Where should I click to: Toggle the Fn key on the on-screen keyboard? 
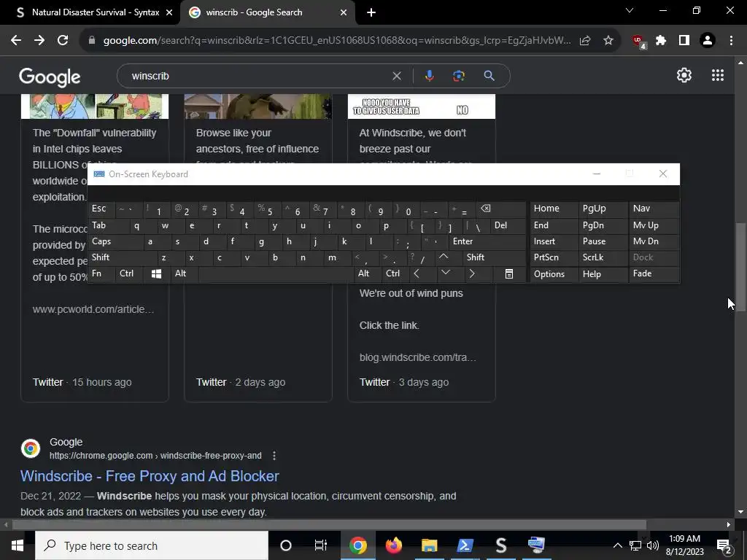(101, 274)
